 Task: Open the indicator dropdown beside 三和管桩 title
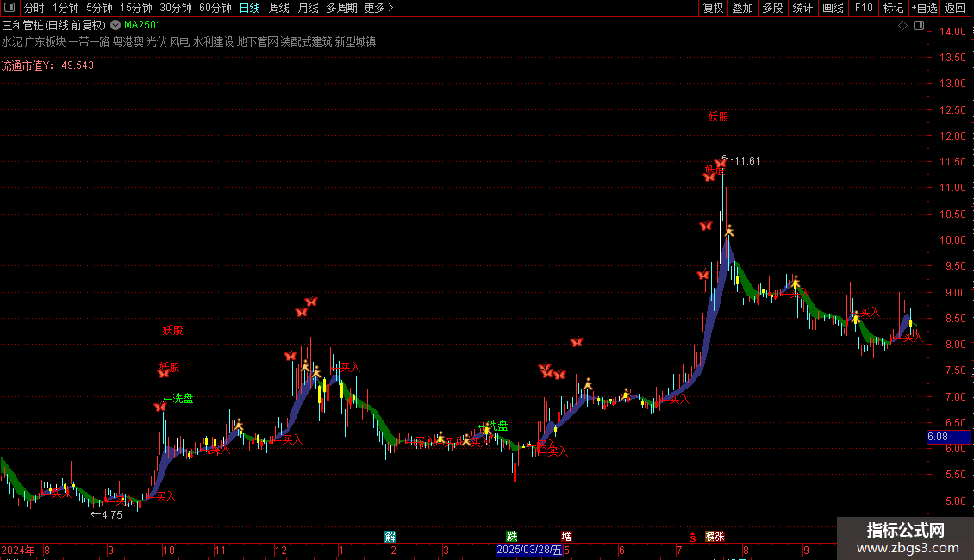[x=116, y=25]
